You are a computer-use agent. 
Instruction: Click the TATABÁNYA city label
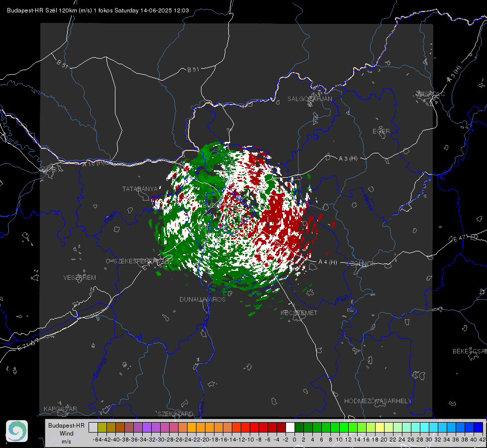click(140, 189)
